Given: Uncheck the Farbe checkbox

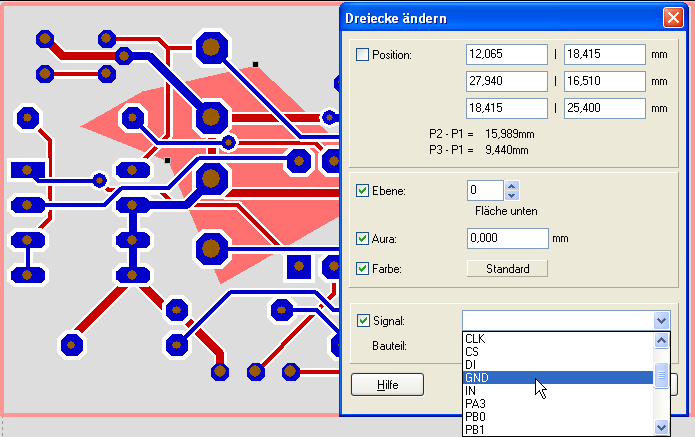Looking at the screenshot, I should point(362,268).
